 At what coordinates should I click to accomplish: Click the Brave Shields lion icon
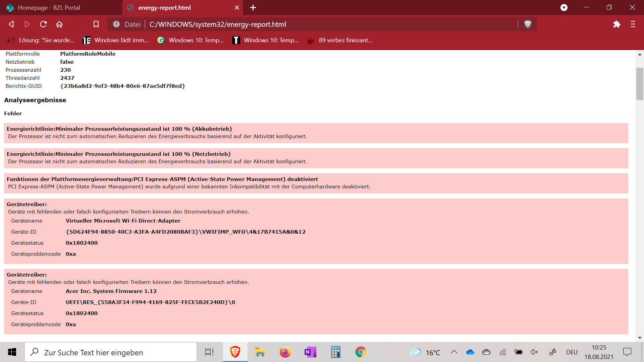click(528, 24)
